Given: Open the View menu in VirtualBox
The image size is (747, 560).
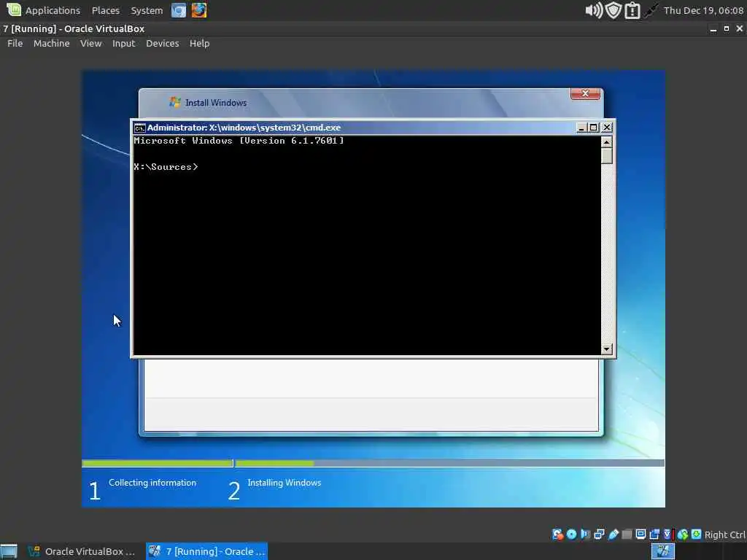Looking at the screenshot, I should coord(90,43).
